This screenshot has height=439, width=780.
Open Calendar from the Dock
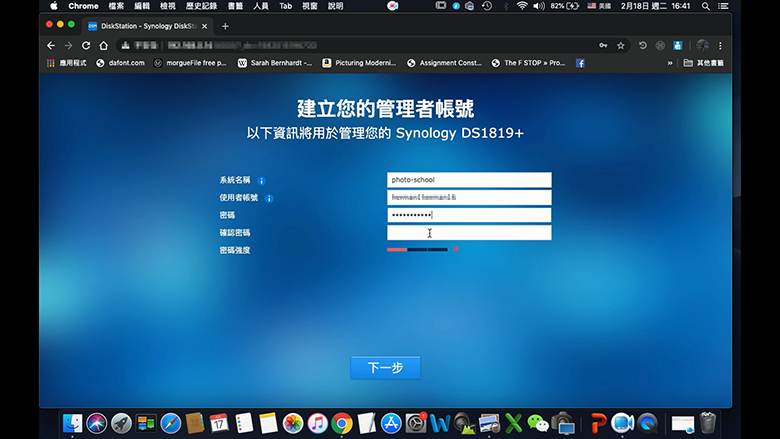coord(219,424)
